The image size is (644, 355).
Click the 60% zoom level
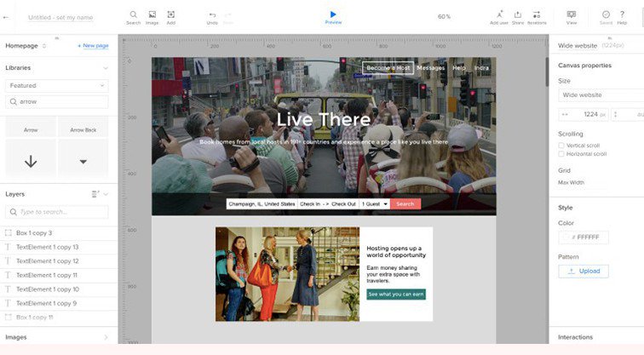pos(444,17)
